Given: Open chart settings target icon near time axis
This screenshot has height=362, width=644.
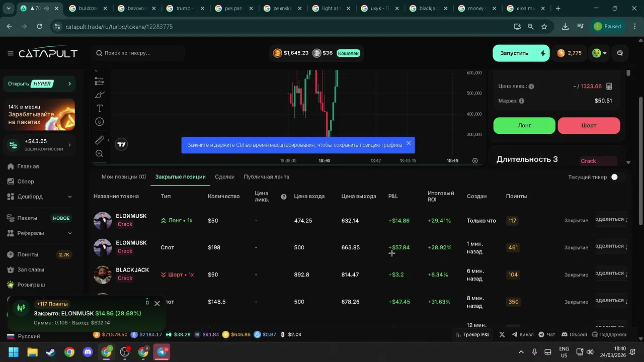Looking at the screenshot, I should click(475, 161).
